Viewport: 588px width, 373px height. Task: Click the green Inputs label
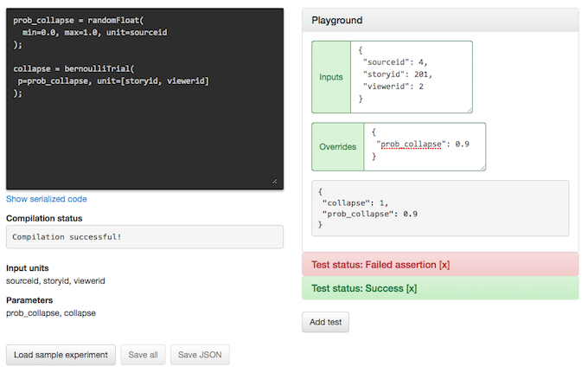coord(331,77)
